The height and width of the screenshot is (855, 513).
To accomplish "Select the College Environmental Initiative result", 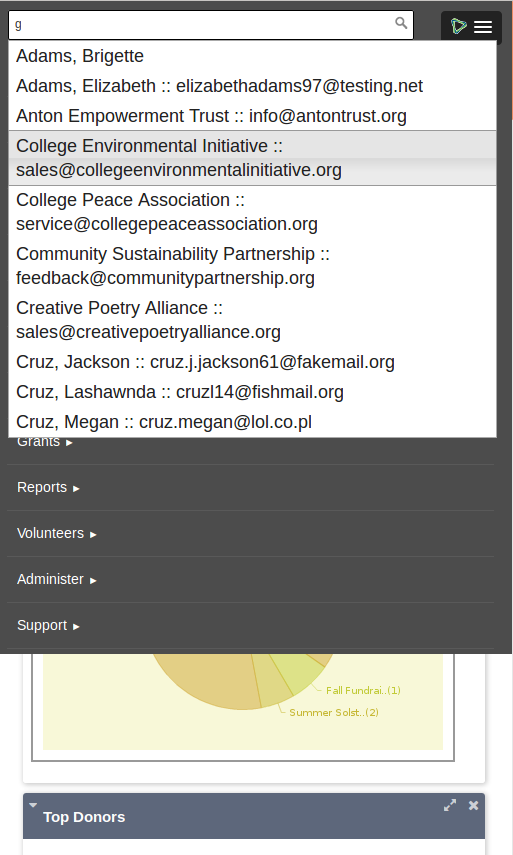I will (x=252, y=158).
